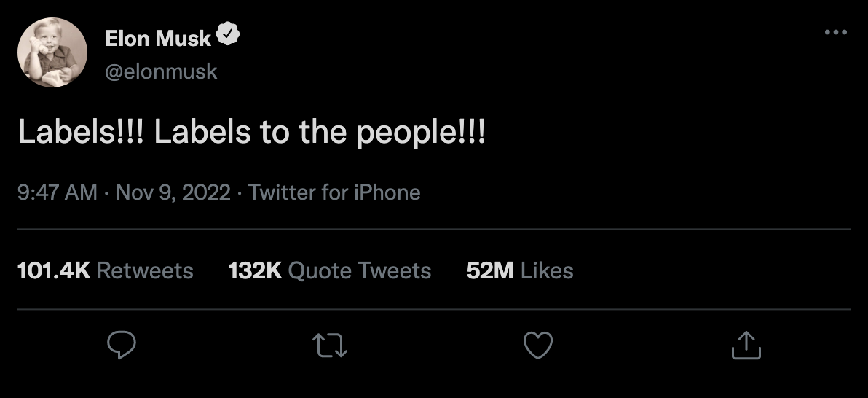Open the Twitter for iPhone source link
Image resolution: width=868 pixels, height=398 pixels.
[334, 192]
